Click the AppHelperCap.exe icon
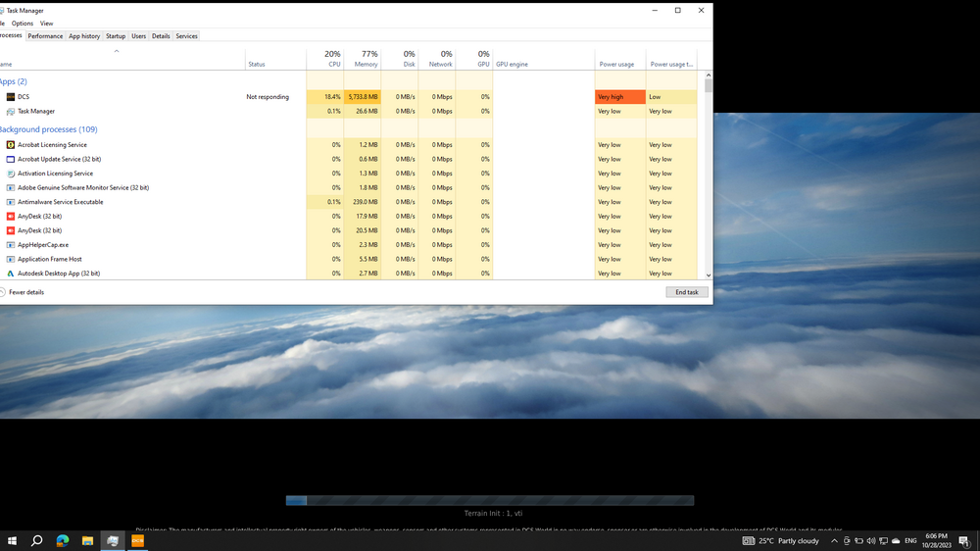This screenshot has width=980, height=551. (11, 245)
